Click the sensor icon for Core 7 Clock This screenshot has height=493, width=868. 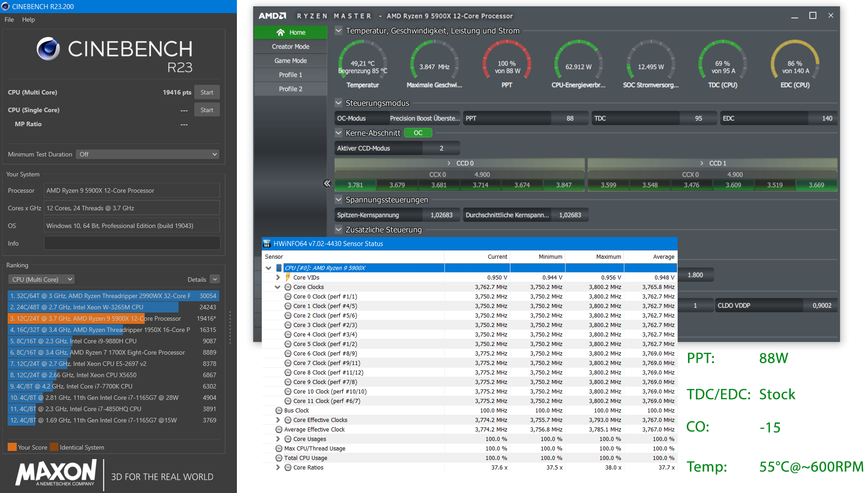(288, 363)
